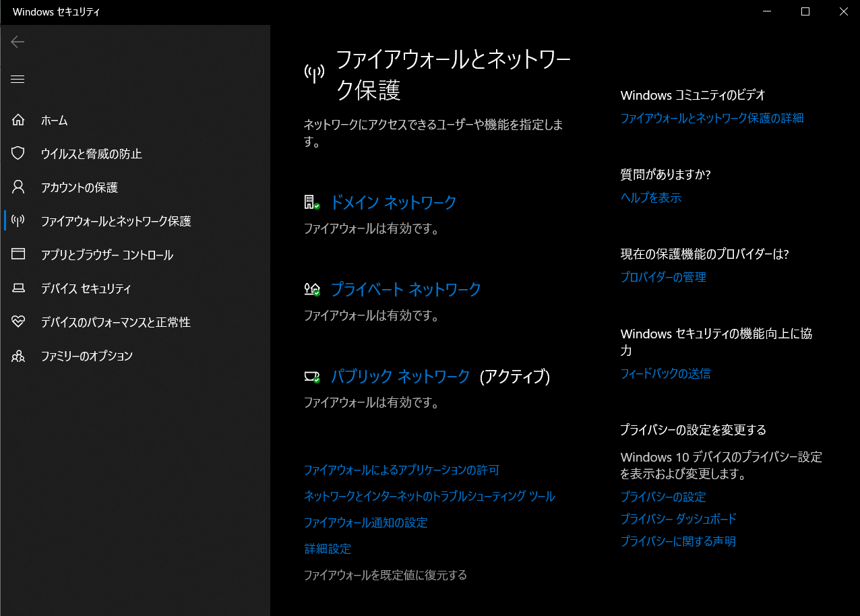Viewport: 860px width, 616px height.
Task: Toggle the hamburger navigation menu
Action: pyautogui.click(x=18, y=80)
